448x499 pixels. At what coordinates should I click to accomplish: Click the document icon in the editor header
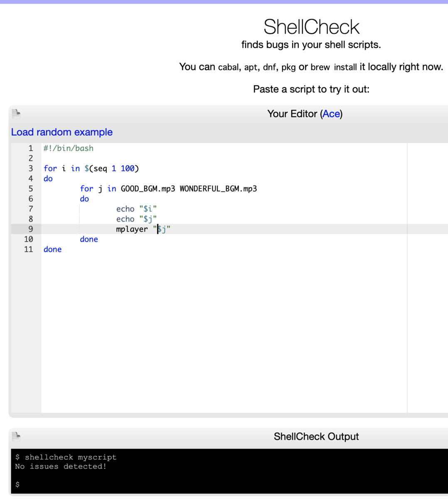pyautogui.click(x=16, y=114)
